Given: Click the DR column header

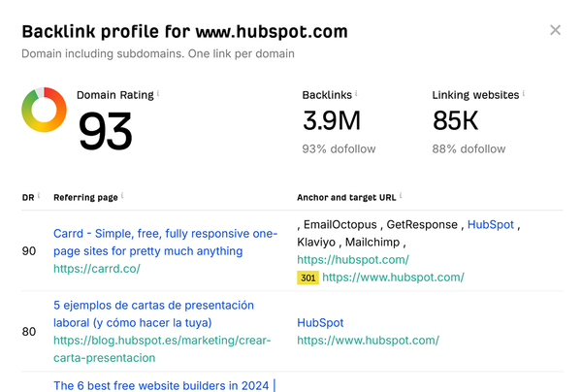Looking at the screenshot, I should tap(28, 198).
